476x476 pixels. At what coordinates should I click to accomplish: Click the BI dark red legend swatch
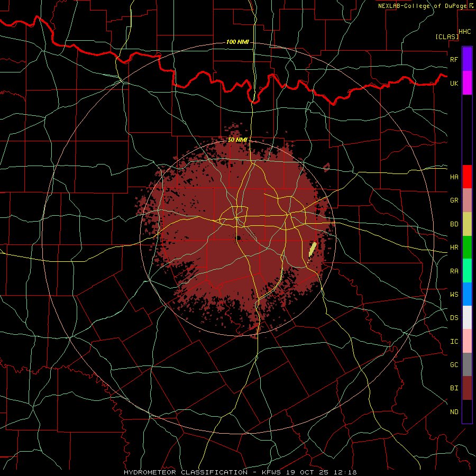467,388
